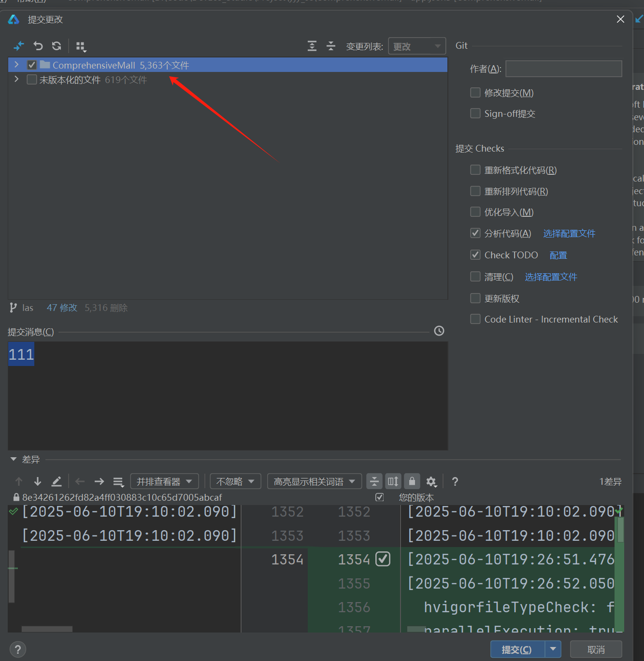Open the Check TODO configure link

coord(558,255)
